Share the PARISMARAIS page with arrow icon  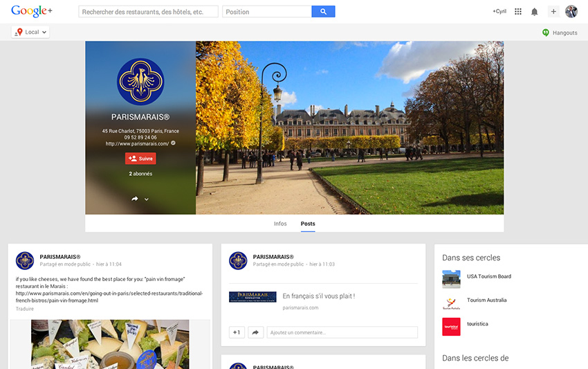(x=135, y=199)
